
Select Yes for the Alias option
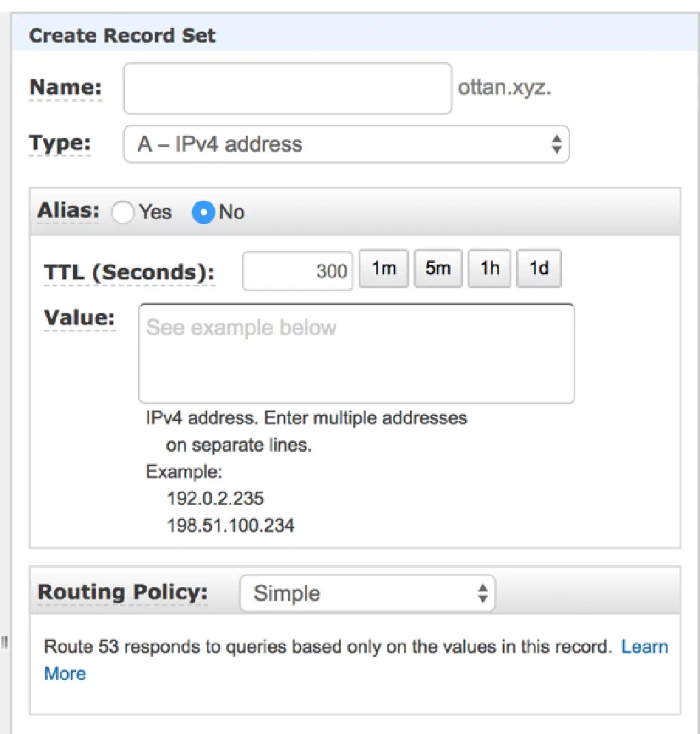pyautogui.click(x=123, y=213)
